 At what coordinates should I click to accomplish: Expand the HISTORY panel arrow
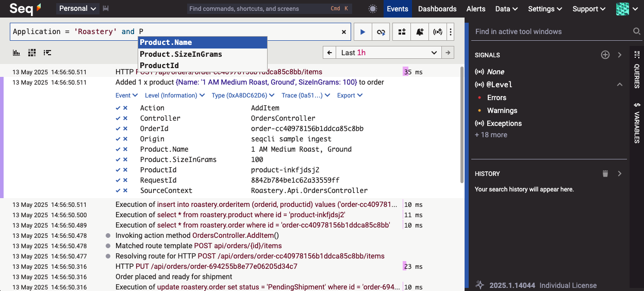(619, 174)
